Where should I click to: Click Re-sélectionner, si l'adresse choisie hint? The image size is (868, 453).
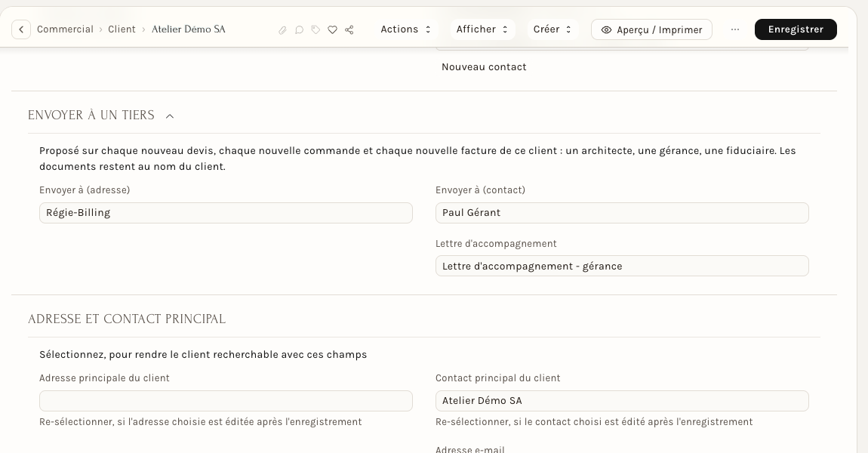pyautogui.click(x=200, y=422)
